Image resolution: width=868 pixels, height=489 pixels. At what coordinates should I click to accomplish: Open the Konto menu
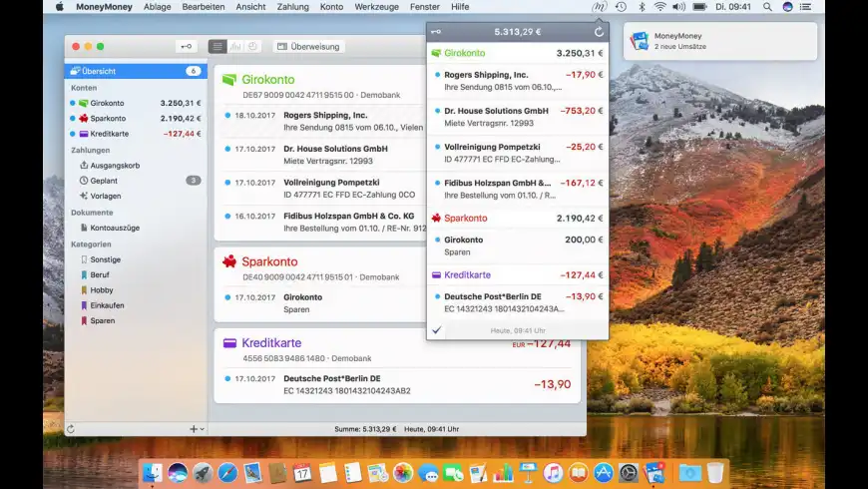pyautogui.click(x=331, y=7)
